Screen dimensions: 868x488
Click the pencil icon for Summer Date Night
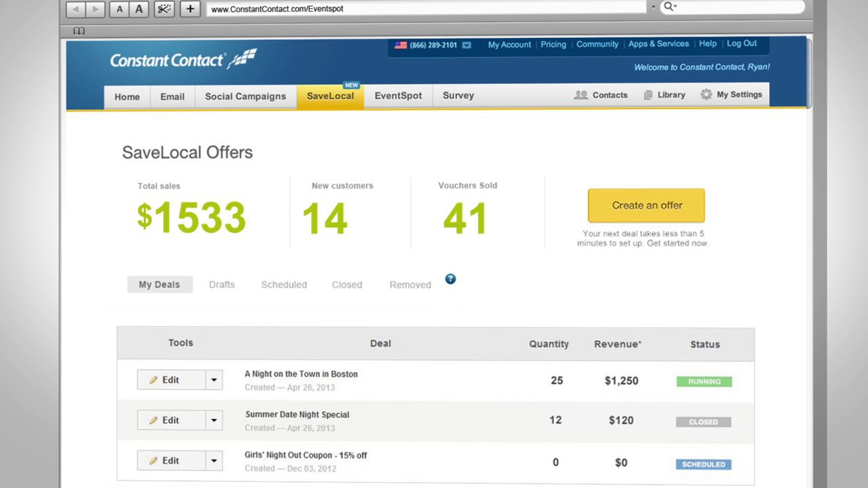click(x=154, y=420)
